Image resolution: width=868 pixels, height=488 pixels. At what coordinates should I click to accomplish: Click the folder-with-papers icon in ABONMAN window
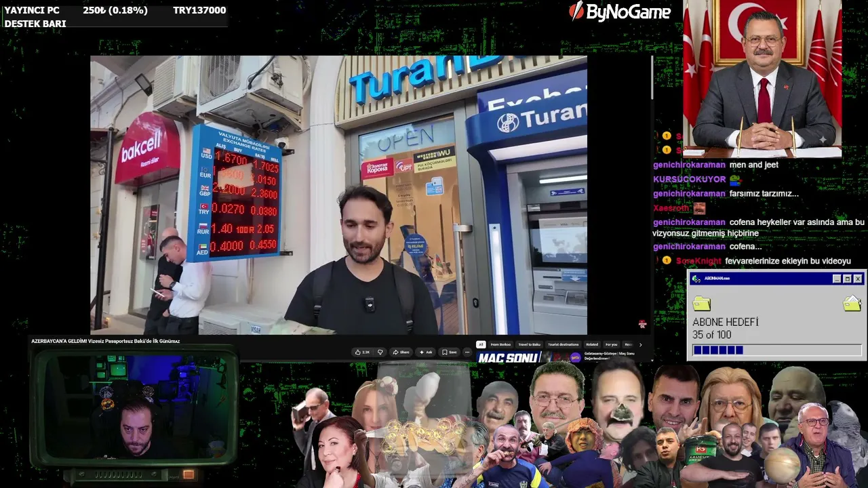(x=852, y=303)
